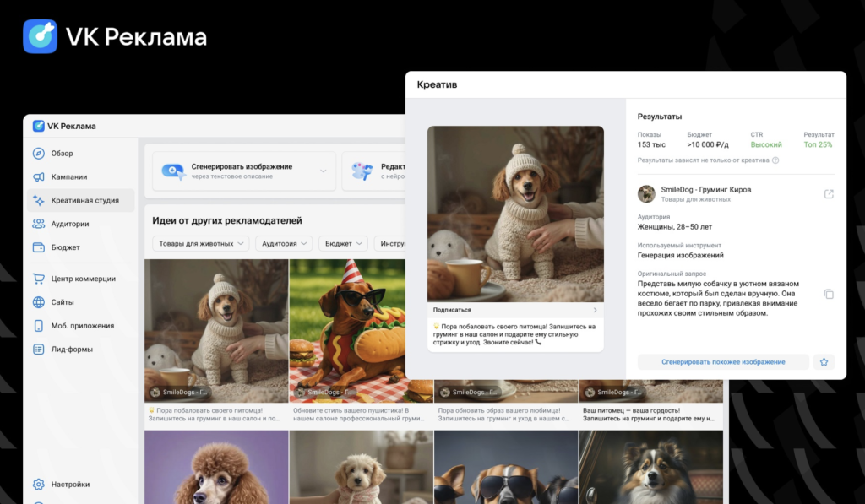
Task: Open the Бюджет wallet icon
Action: pos(39,247)
